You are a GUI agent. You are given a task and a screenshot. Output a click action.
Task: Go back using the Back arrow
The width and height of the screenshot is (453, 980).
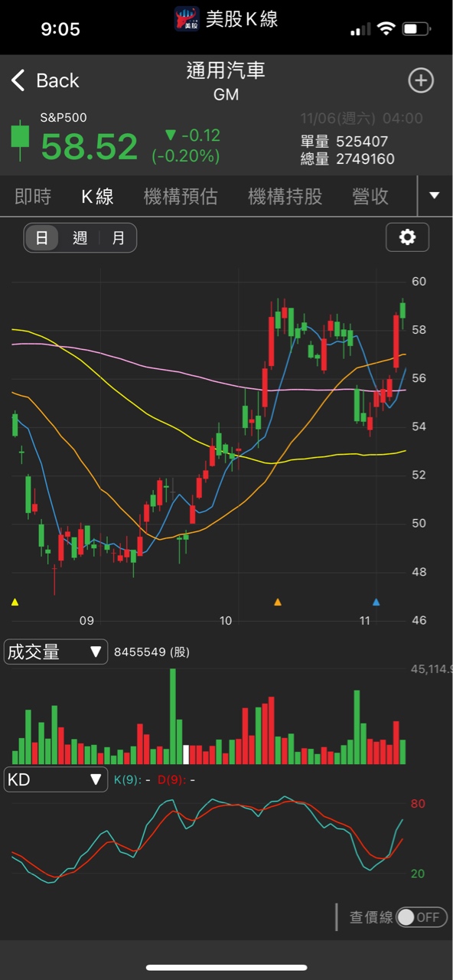point(45,80)
